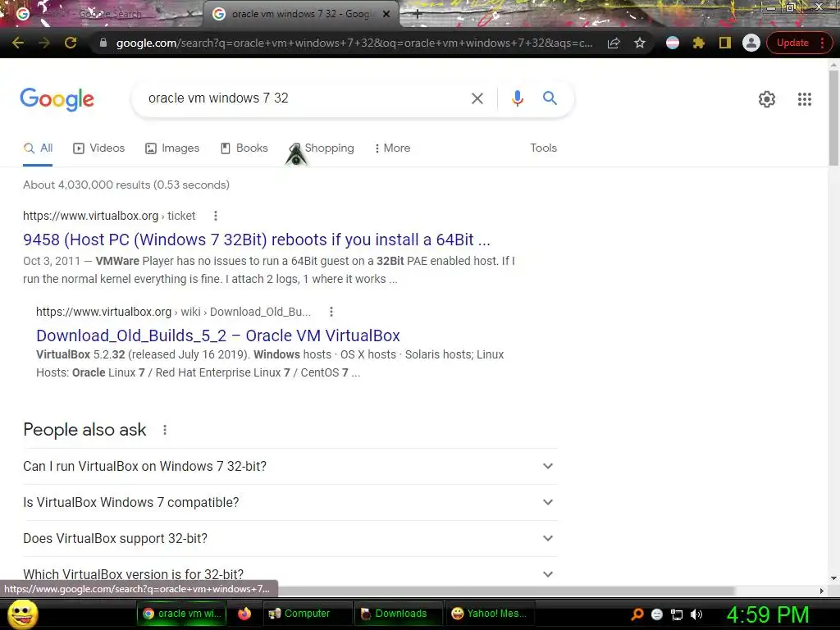Open Chrome's three-dot menu
This screenshot has height=630, width=840.
tap(822, 43)
